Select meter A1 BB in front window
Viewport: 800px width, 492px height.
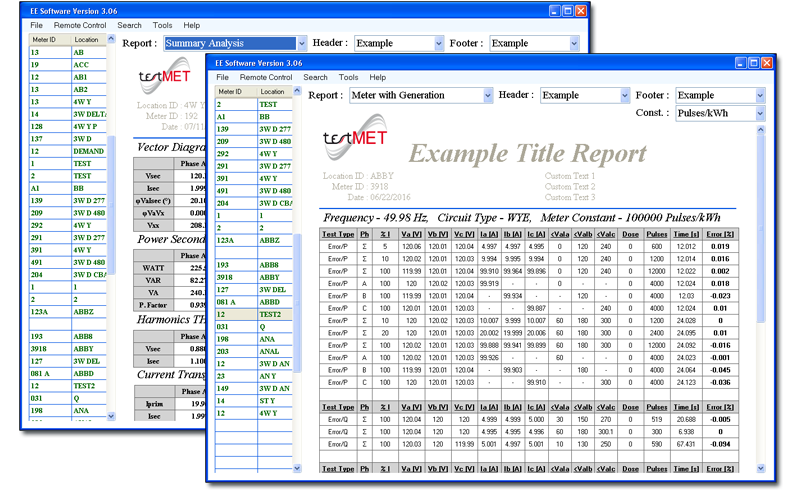[x=254, y=116]
